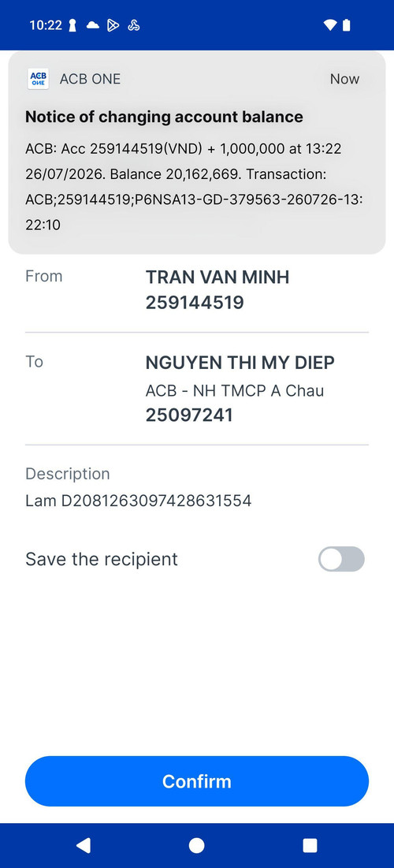The height and width of the screenshot is (868, 394).
Task: Tap the battery status icon
Action: point(347,25)
